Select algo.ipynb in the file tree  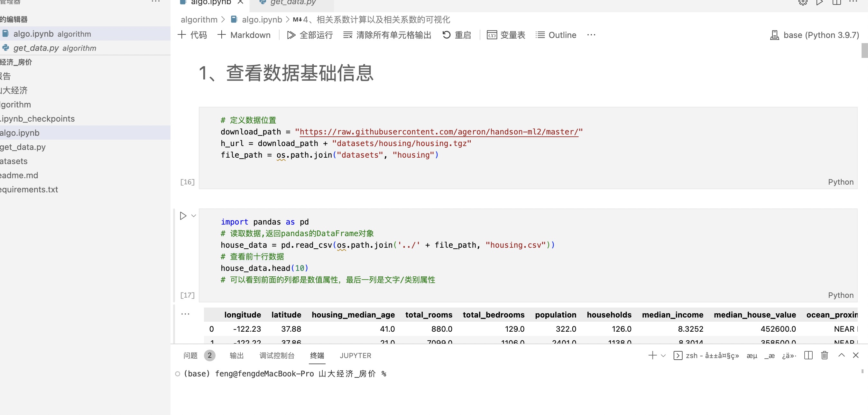click(x=85, y=133)
